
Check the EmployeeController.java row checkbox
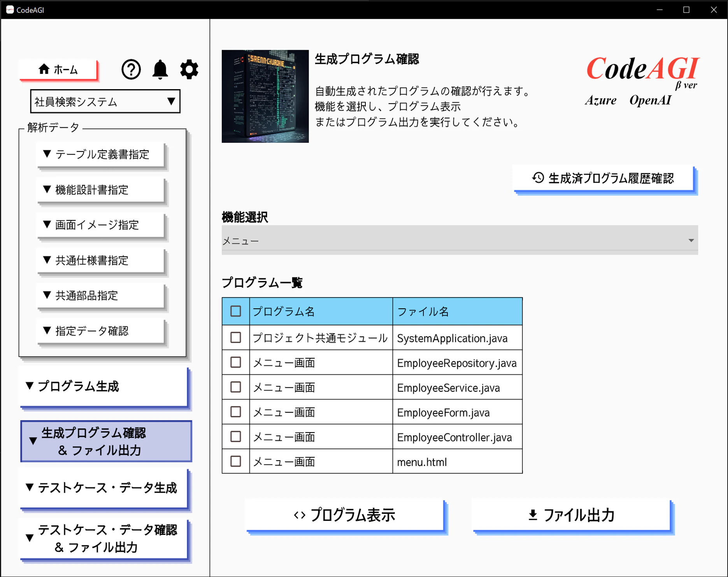pyautogui.click(x=236, y=436)
